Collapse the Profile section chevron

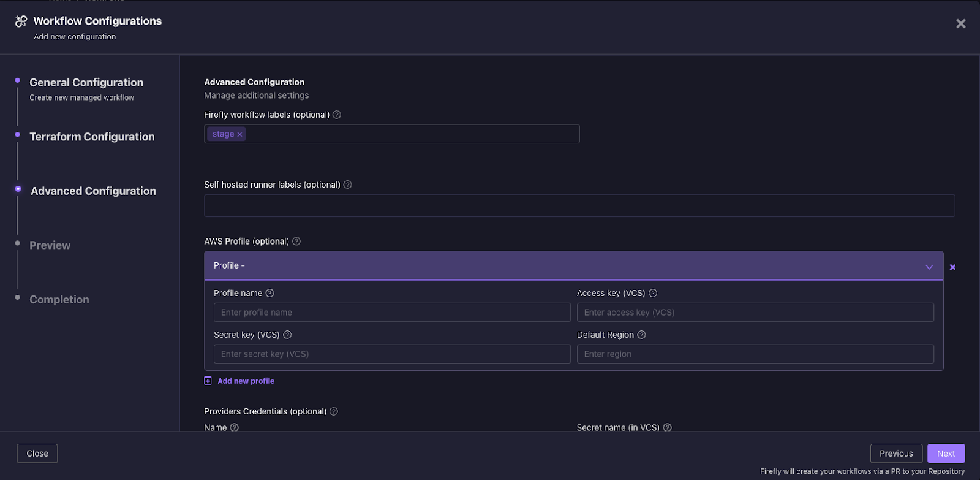coord(929,267)
